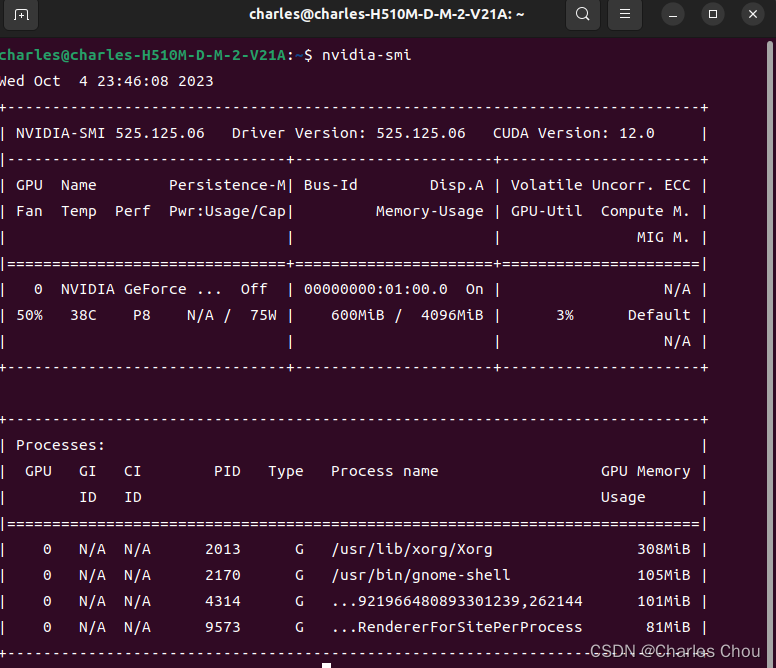Image resolution: width=776 pixels, height=668 pixels.
Task: Click the 101MiB memory usage value
Action: coord(664,601)
